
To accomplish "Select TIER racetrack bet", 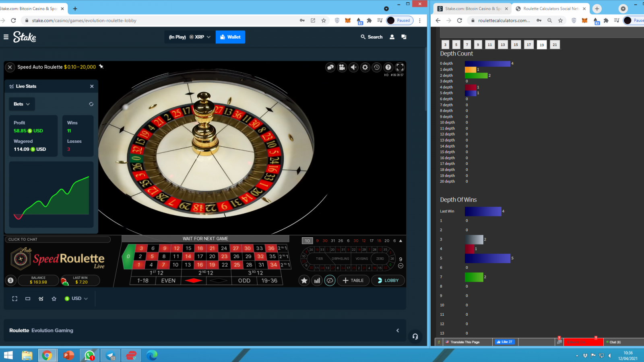I will click(x=319, y=259).
